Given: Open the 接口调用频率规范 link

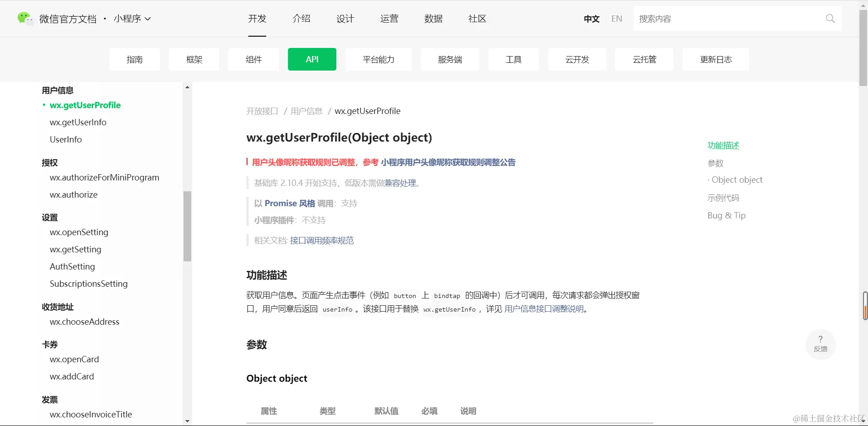Looking at the screenshot, I should (321, 241).
